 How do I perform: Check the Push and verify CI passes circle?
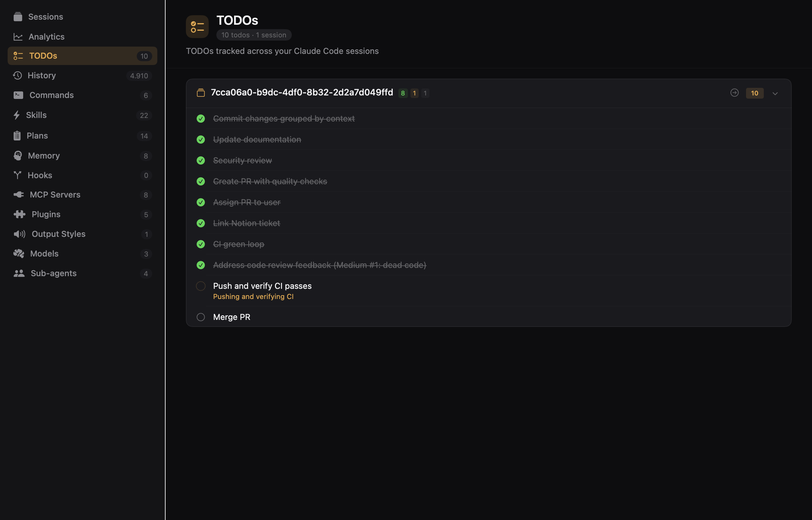pos(201,286)
